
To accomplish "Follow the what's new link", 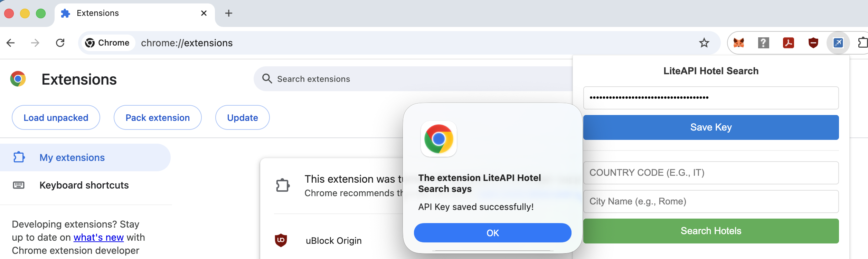I will click(x=98, y=237).
